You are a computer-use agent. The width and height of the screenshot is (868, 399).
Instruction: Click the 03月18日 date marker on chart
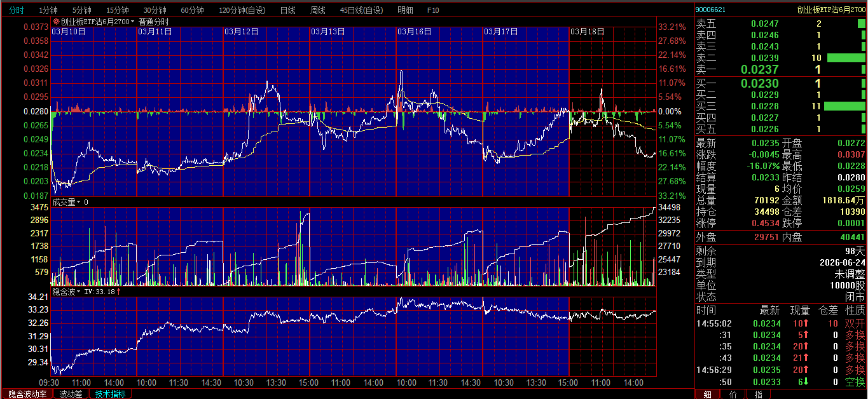pos(588,30)
